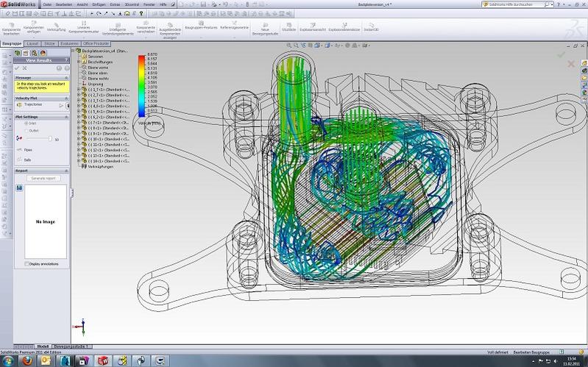Accept results with green checkmark in View Results

coord(17,68)
